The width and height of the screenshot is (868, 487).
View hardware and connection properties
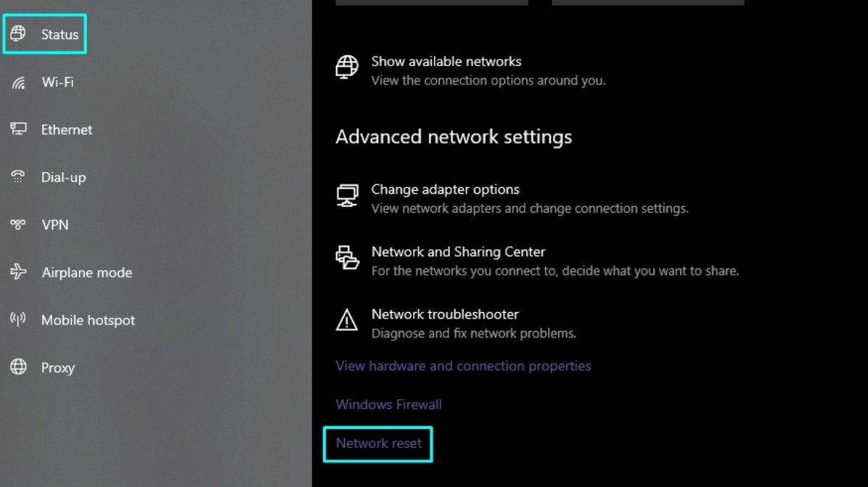463,366
